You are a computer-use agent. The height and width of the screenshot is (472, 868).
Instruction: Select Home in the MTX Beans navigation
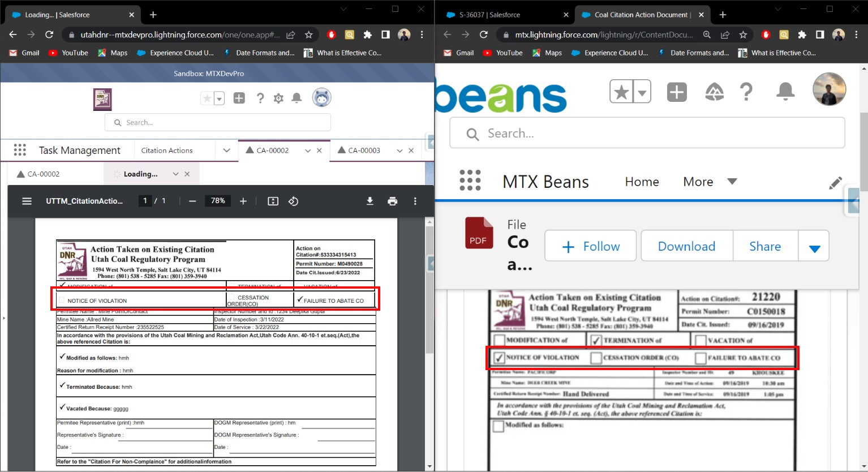click(642, 182)
